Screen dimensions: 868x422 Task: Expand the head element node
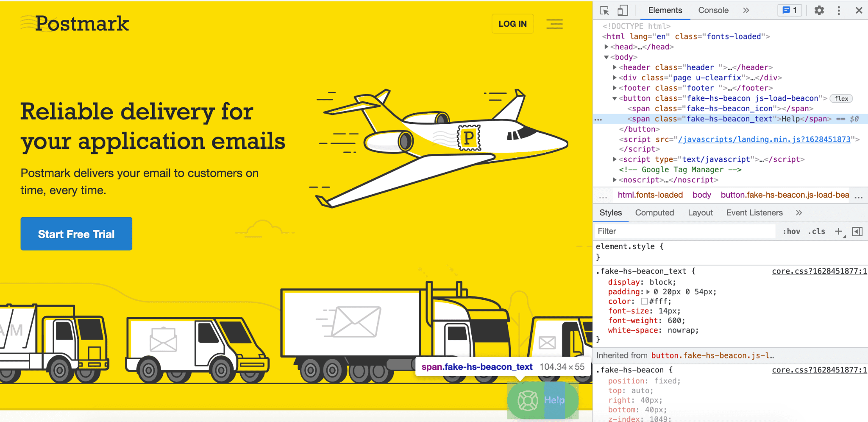click(607, 47)
